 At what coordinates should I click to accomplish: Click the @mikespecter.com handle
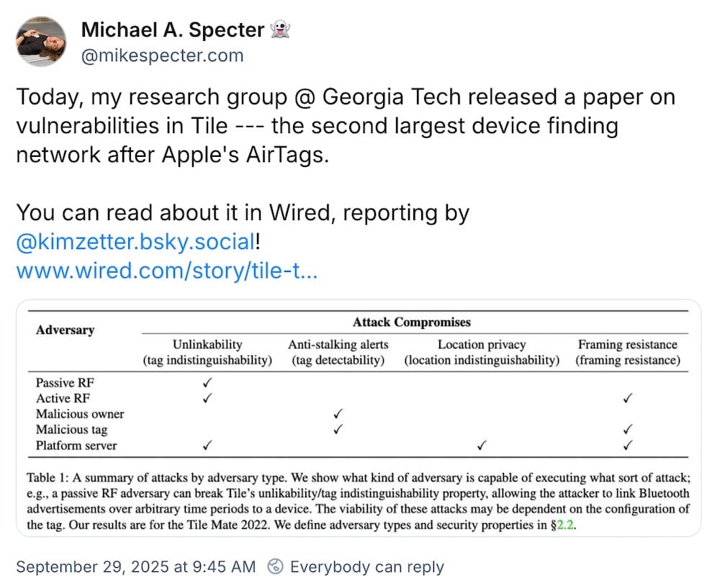tap(162, 56)
